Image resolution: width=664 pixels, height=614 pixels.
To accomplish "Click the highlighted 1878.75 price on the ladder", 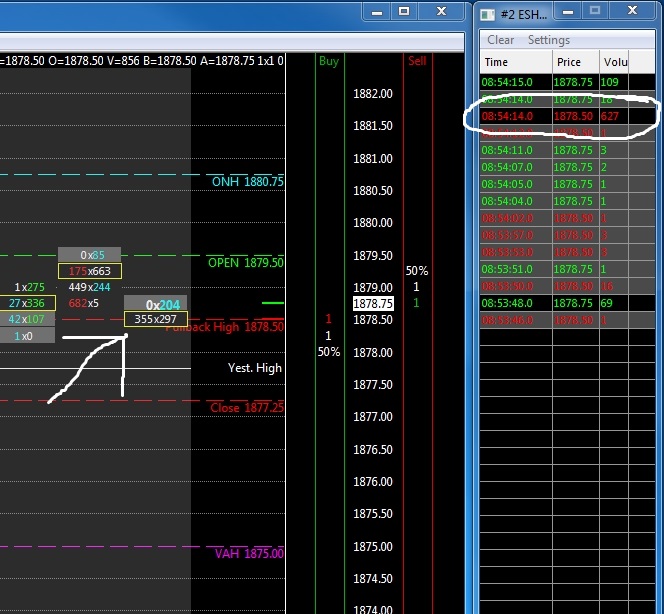I will [373, 304].
